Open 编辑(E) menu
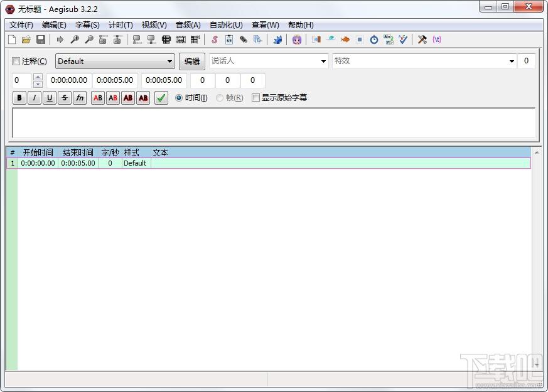This screenshot has height=392, width=548. point(54,25)
